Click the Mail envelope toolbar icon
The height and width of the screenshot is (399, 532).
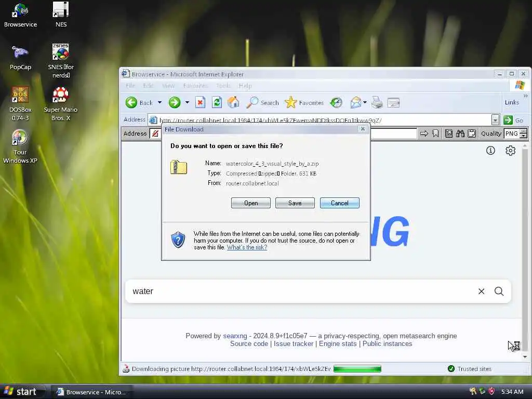(x=355, y=102)
